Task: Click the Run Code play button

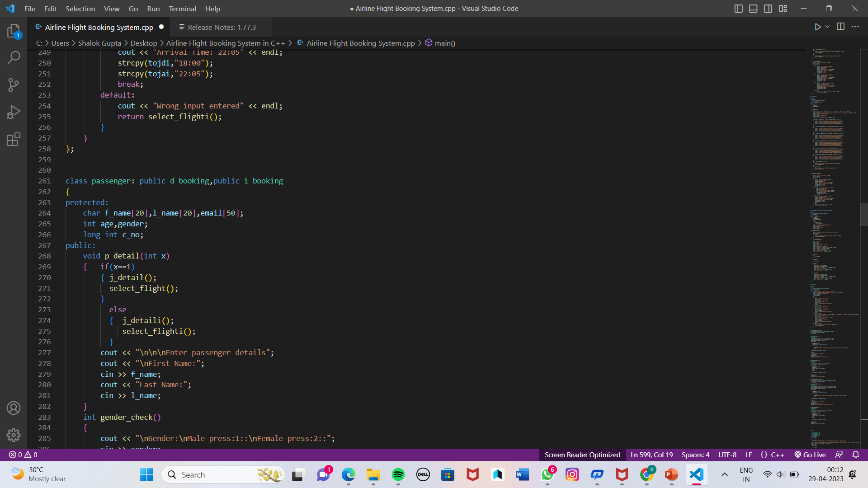Action: 817,27
